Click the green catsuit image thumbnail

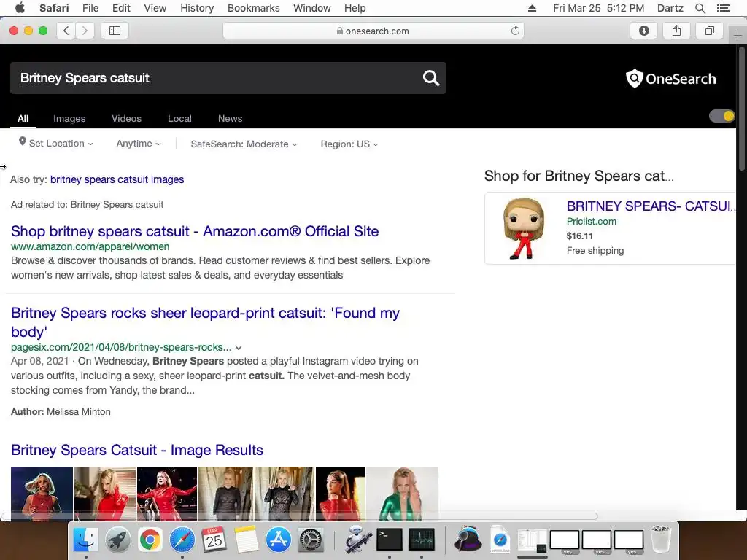coord(402,494)
